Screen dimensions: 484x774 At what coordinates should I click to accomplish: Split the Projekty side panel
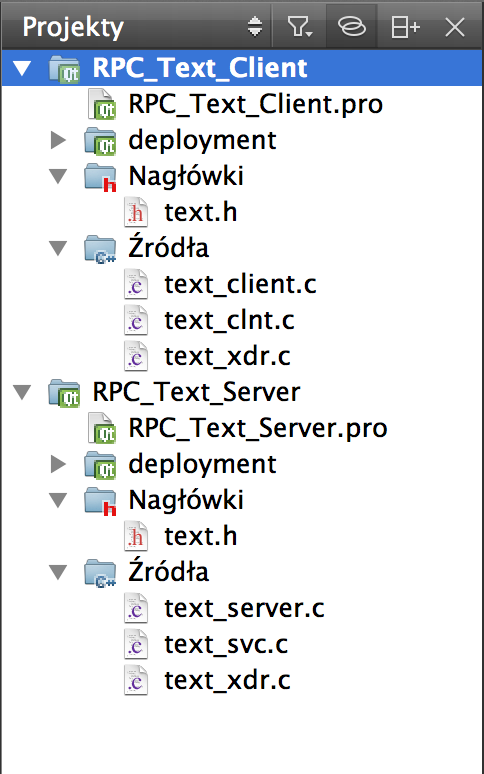(405, 27)
